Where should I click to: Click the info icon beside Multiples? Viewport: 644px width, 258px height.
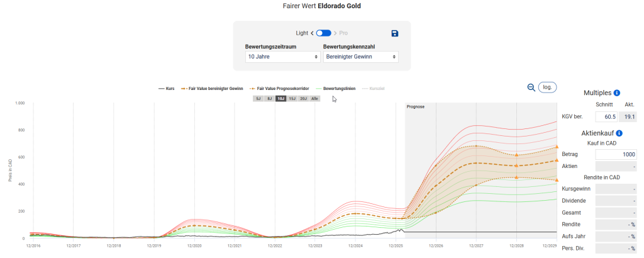pos(617,93)
